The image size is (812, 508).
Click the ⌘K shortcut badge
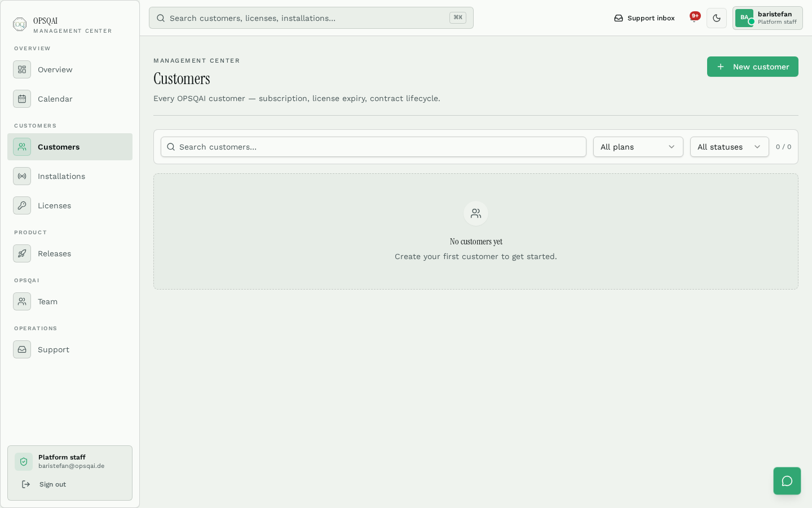(458, 17)
